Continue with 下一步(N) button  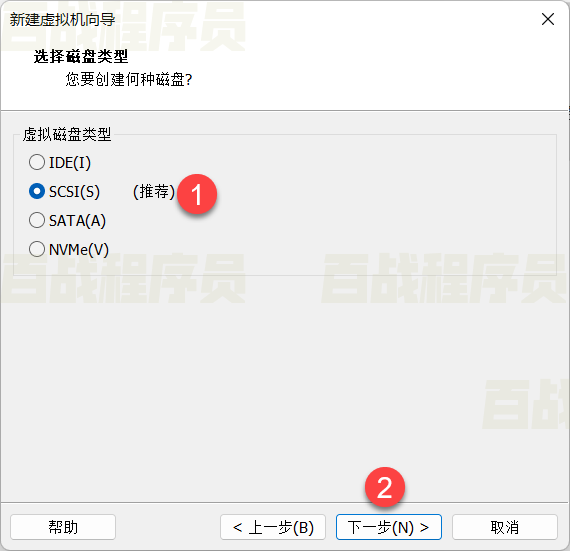pyautogui.click(x=389, y=527)
